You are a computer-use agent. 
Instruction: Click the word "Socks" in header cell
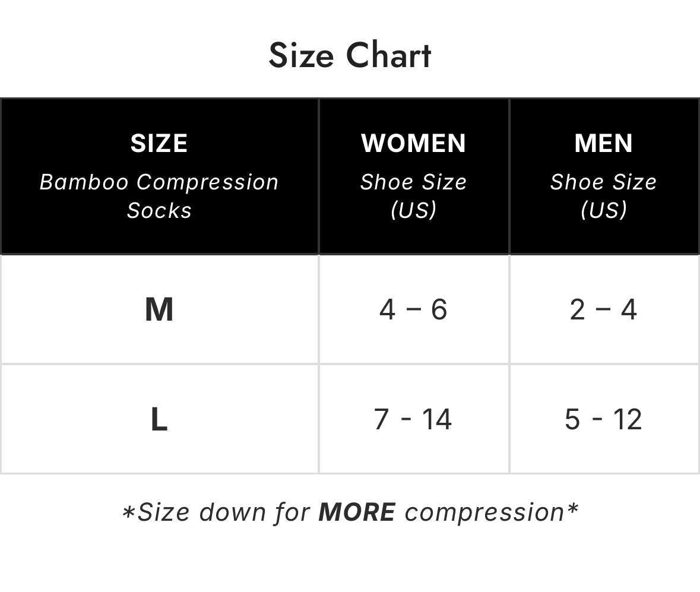159,210
